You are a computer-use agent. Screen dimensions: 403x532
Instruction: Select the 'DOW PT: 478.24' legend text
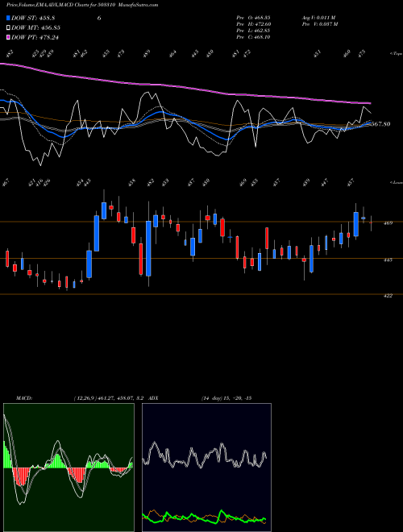pyautogui.click(x=35, y=37)
